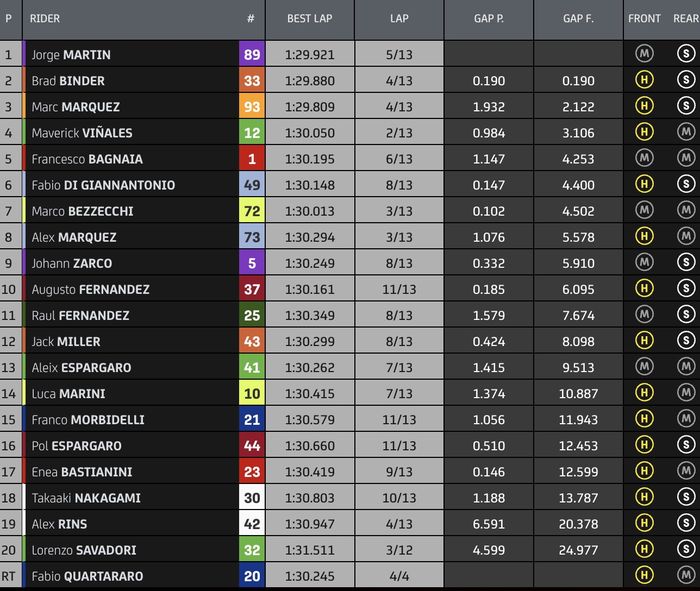Click Fabio Quartararo's front tyre icon
700x591 pixels.
coord(644,575)
